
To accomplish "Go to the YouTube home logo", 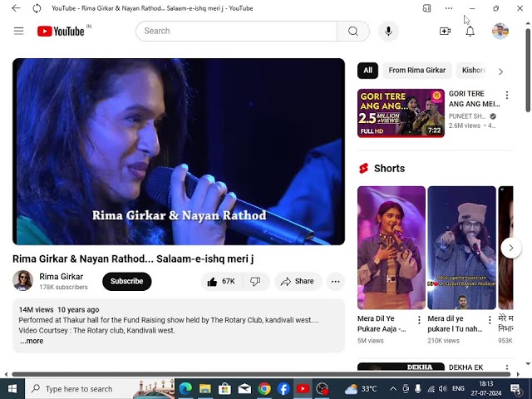I will [61, 32].
